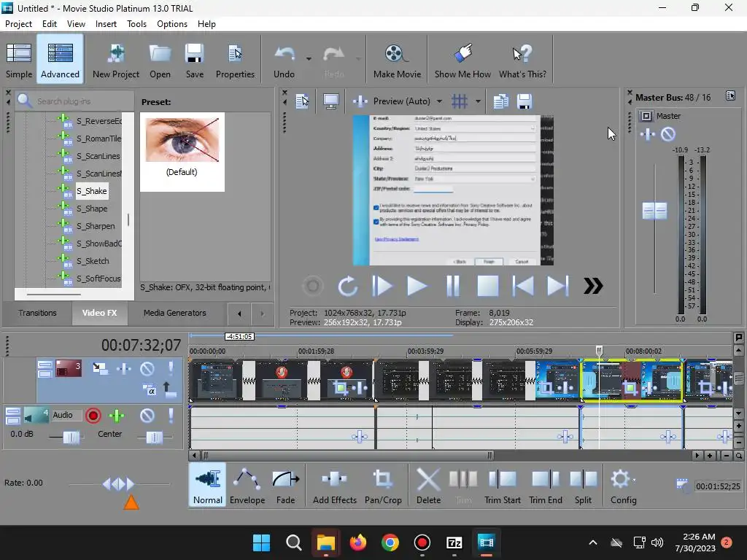Create a New Project
Image resolution: width=747 pixels, height=560 pixels.
[116, 60]
